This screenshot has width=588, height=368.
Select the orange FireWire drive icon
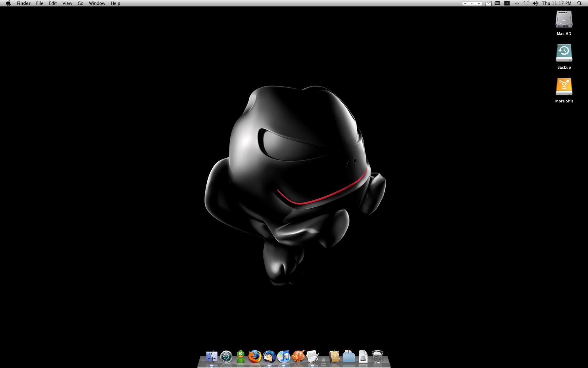pos(564,87)
